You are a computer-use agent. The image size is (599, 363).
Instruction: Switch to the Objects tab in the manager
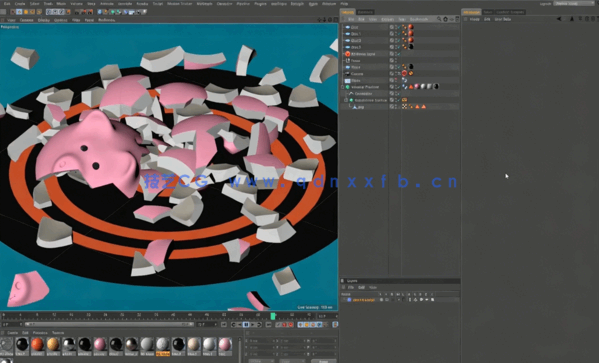pos(347,12)
